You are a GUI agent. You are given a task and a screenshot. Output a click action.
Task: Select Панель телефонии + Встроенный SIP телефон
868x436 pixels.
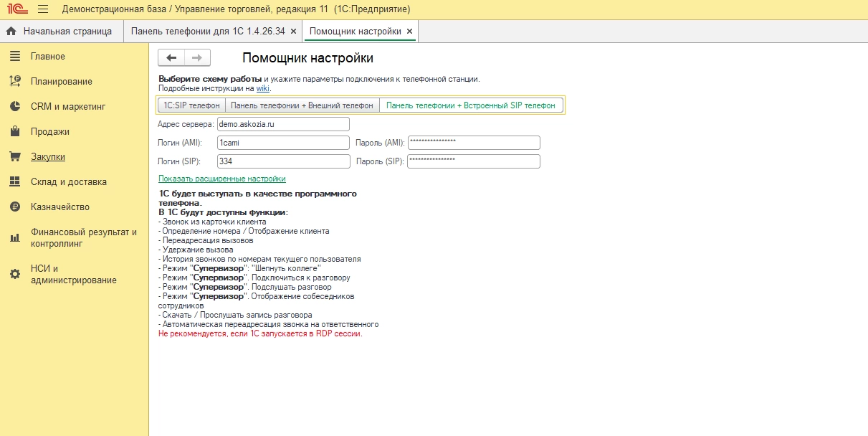pyautogui.click(x=471, y=105)
